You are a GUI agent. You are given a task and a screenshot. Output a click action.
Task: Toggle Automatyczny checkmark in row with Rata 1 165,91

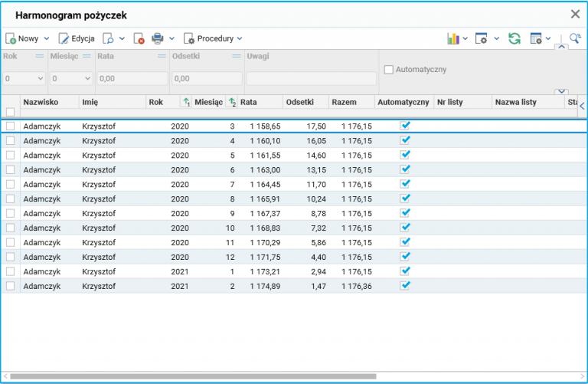point(404,199)
